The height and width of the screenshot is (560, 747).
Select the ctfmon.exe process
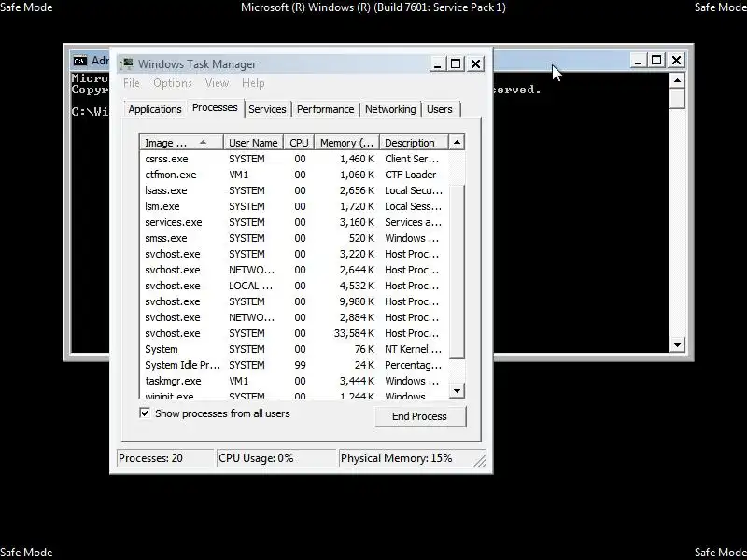294,175
